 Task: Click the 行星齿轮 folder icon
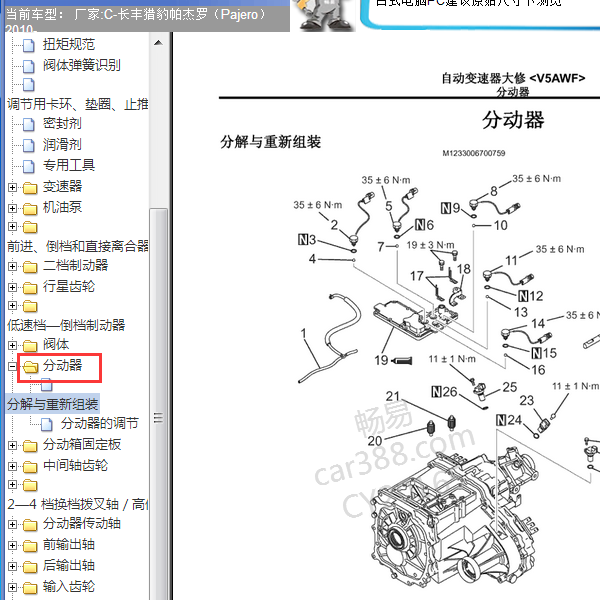click(x=30, y=288)
